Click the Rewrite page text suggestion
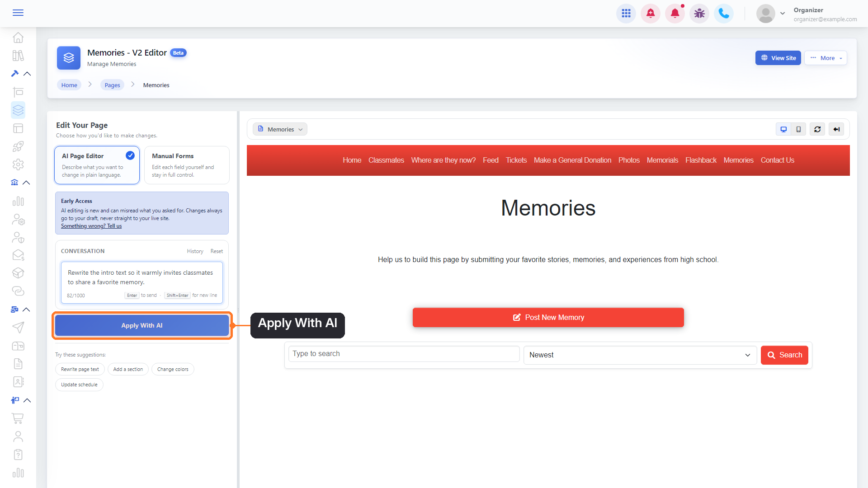Image resolution: width=868 pixels, height=488 pixels. [x=80, y=369]
